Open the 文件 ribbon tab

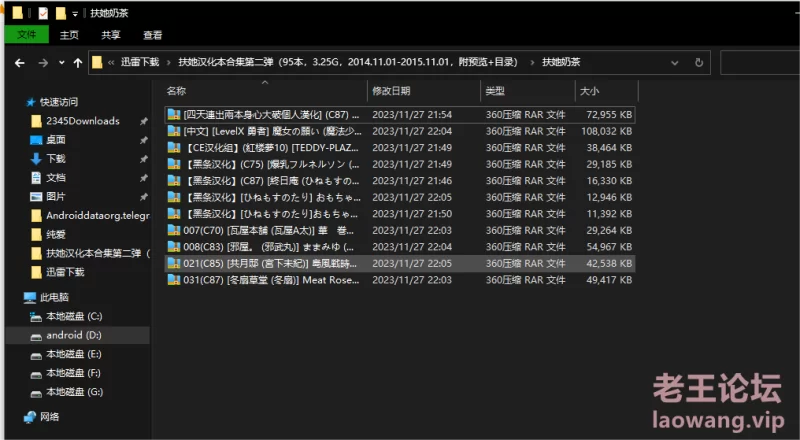[27, 35]
